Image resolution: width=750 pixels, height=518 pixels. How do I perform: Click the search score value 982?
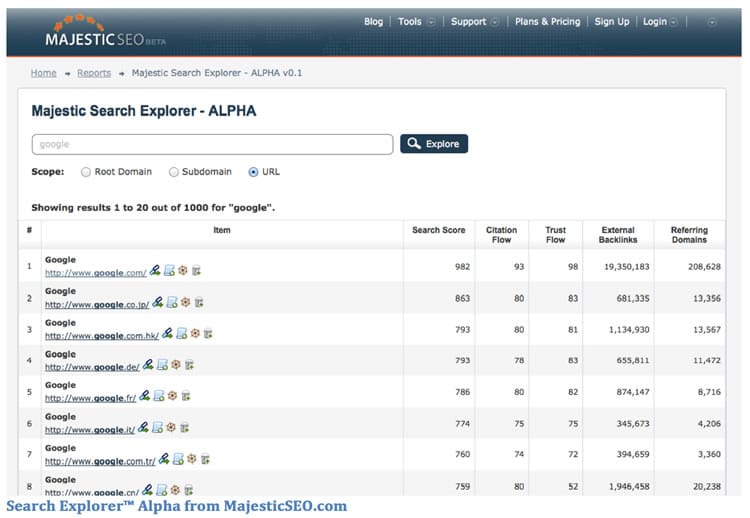point(463,267)
